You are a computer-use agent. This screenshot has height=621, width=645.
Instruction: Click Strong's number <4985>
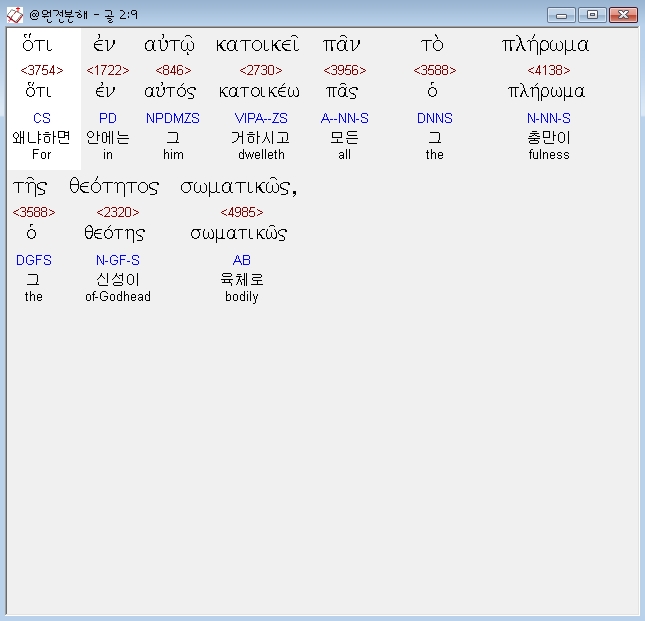coord(242,213)
